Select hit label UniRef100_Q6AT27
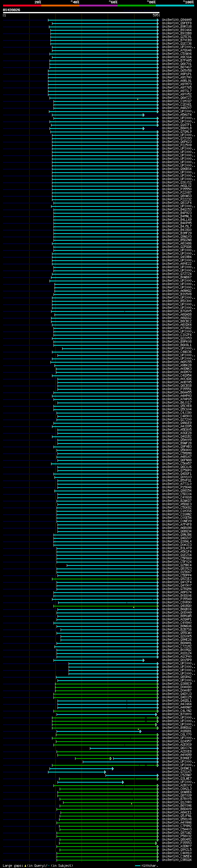 [176, 98]
